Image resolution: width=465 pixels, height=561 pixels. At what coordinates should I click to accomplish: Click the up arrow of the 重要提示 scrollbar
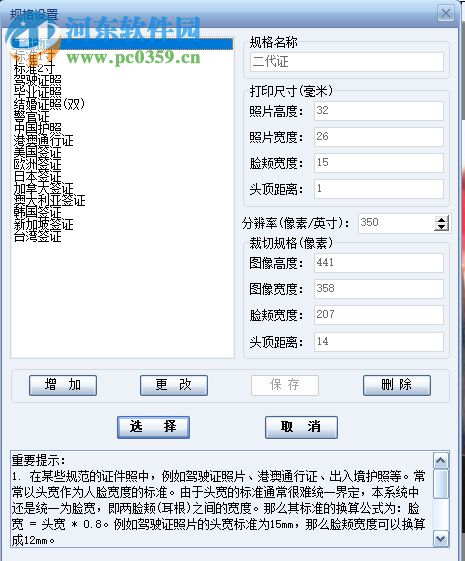[440, 460]
